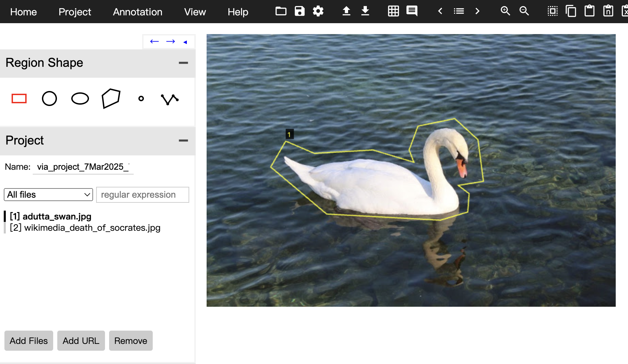Click the blue left arrow in sidebar
The width and height of the screenshot is (628, 364).
point(154,42)
